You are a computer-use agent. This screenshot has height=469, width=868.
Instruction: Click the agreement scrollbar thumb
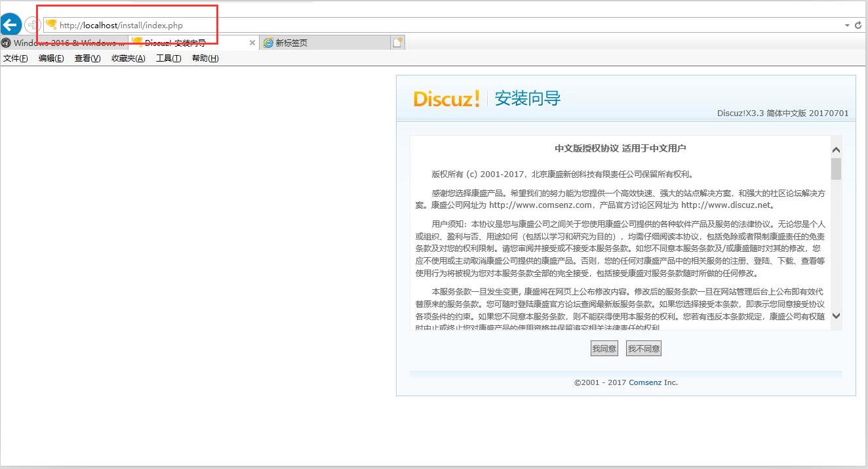point(836,169)
